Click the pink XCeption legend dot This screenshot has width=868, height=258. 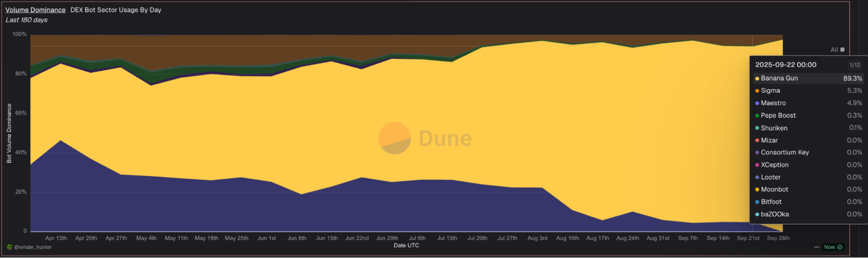(757, 165)
